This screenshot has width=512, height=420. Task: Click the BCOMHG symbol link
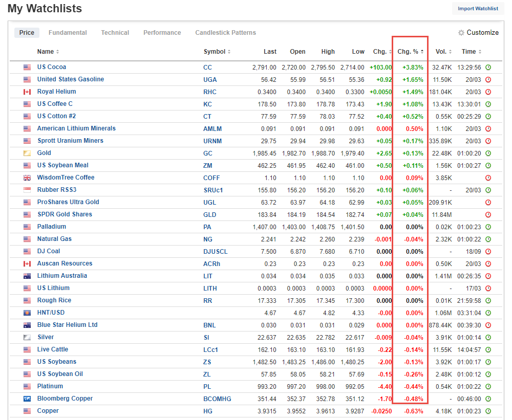pos(217,399)
